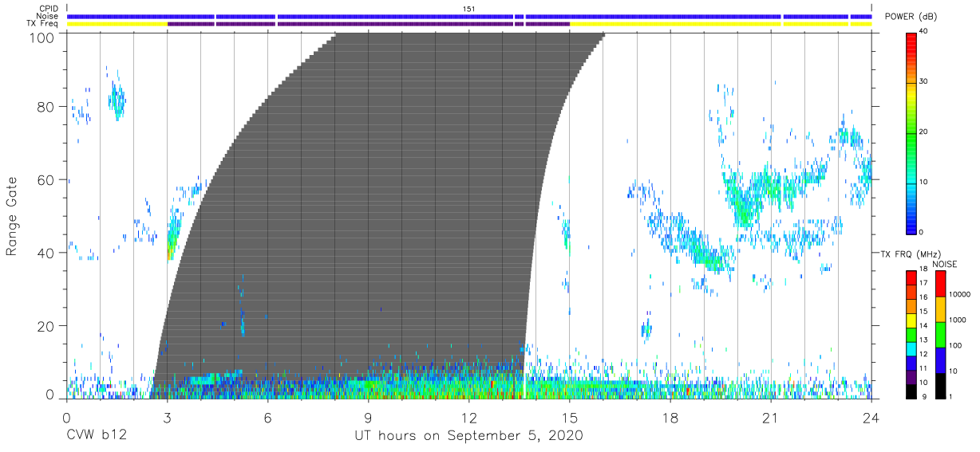Image resolution: width=980 pixels, height=452 pixels.
Task: Click the purple segment of TX Freq bar
Action: [369, 24]
